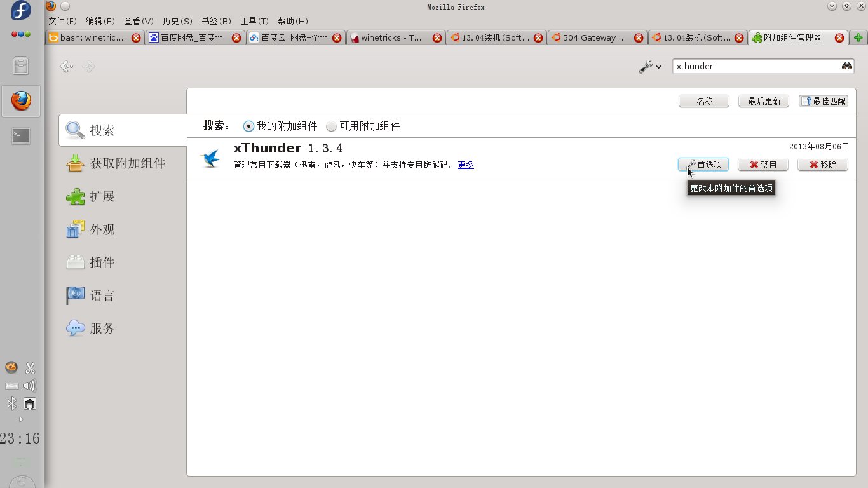Open the 语言 languages category

pyautogui.click(x=123, y=295)
